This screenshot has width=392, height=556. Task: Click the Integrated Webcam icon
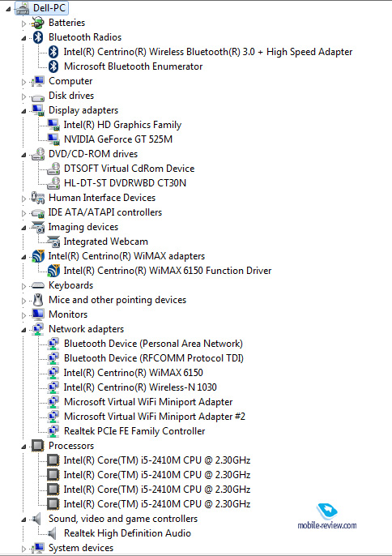click(53, 242)
